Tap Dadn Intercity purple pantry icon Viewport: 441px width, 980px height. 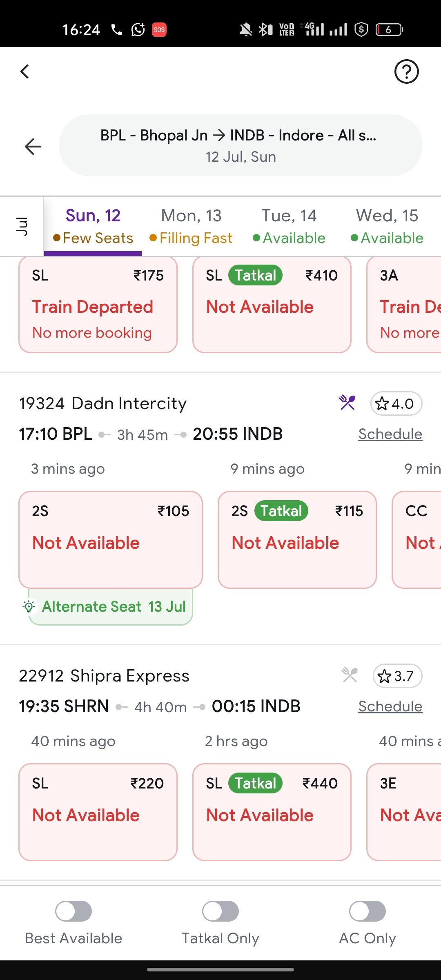coord(347,403)
